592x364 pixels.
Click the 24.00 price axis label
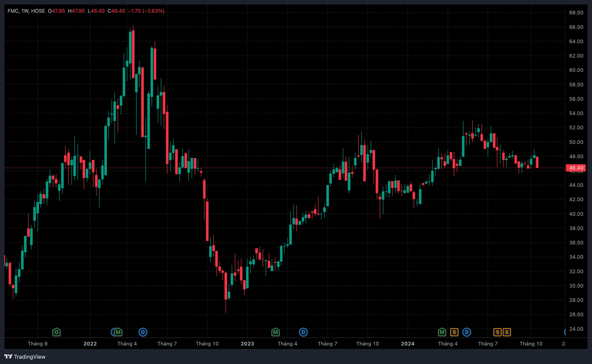tap(576, 329)
